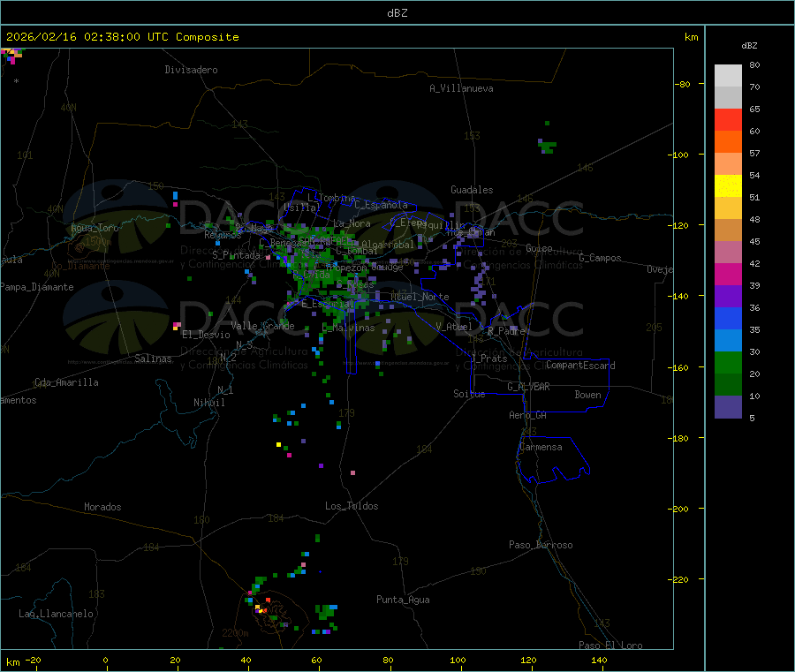Click the timestamp 2026/02/16 02:38:00 UTC Composite
The image size is (795, 672).
click(122, 37)
